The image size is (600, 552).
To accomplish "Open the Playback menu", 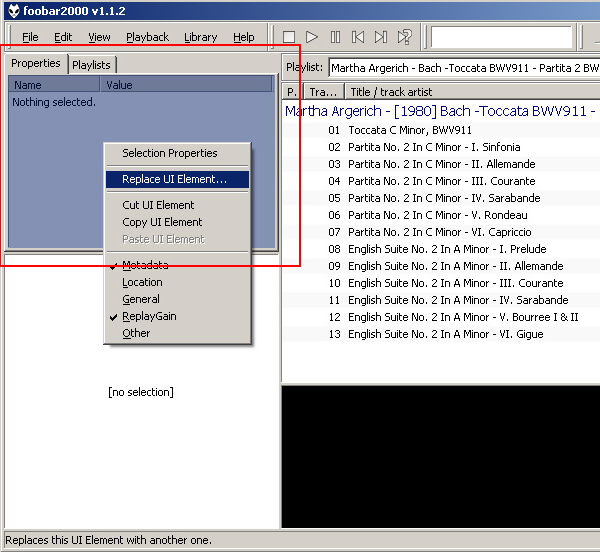I will (147, 37).
